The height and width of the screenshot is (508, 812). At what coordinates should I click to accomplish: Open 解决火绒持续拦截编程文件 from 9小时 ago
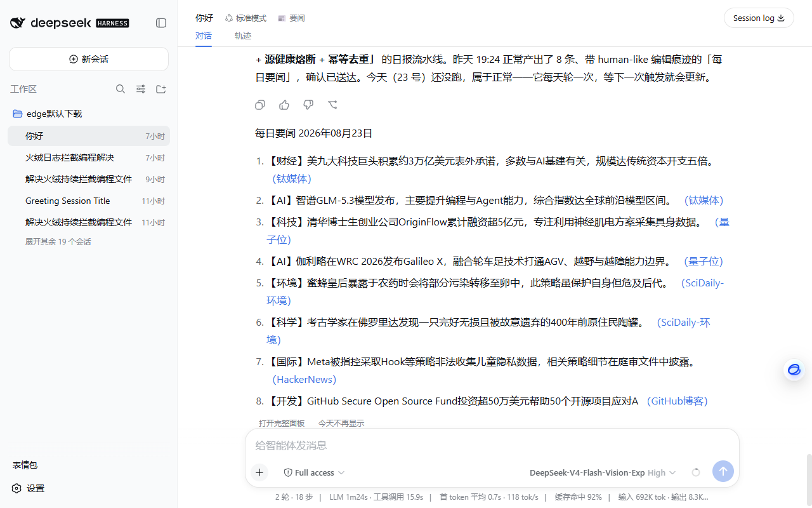[89, 179]
